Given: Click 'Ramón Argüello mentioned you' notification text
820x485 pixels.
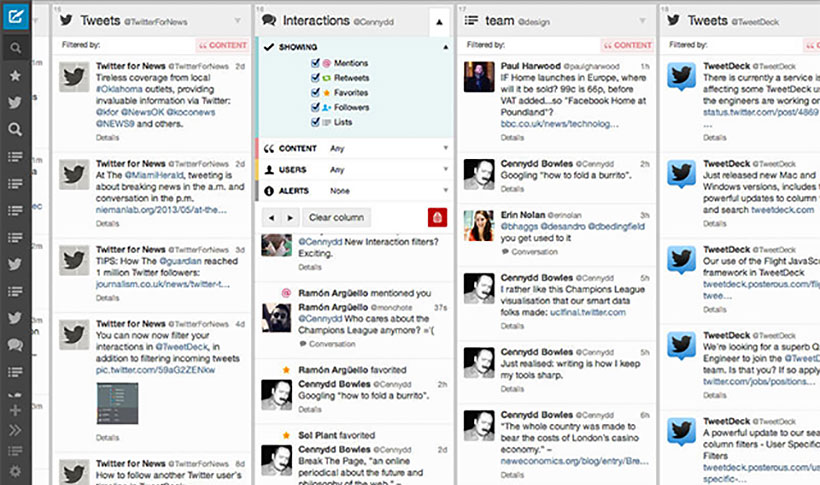Looking at the screenshot, I should (x=365, y=293).
